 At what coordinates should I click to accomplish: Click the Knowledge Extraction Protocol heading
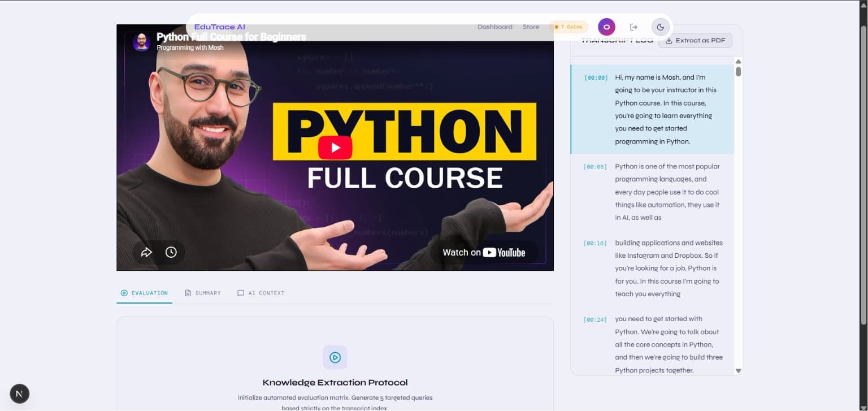point(335,382)
